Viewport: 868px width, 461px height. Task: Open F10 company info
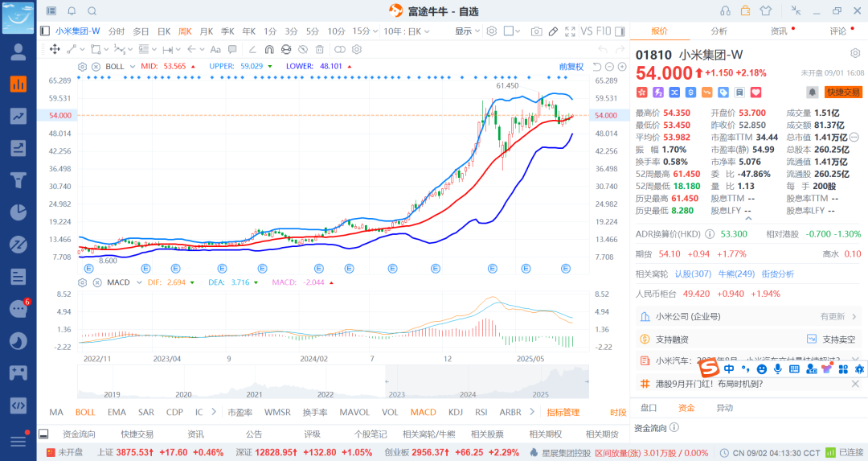click(x=604, y=31)
